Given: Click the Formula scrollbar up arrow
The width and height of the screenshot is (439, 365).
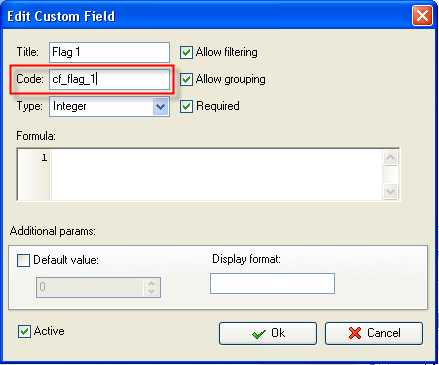Looking at the screenshot, I should [390, 157].
